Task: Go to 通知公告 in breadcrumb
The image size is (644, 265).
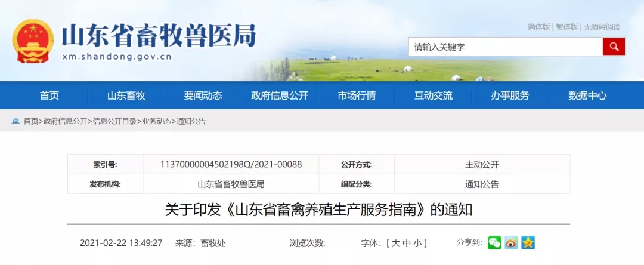Action: tap(191, 121)
